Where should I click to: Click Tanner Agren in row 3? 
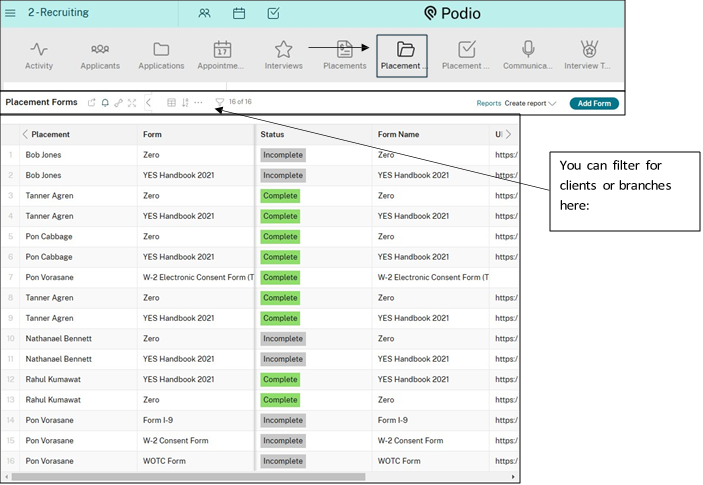pos(49,196)
